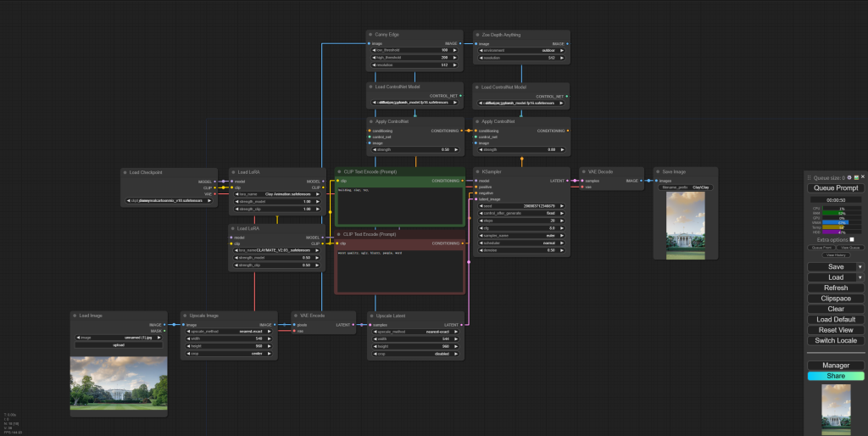Click the White House preview in Load Image

tap(119, 383)
